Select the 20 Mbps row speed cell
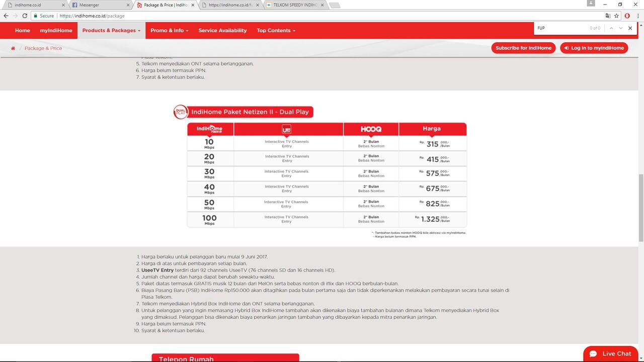This screenshot has height=362, width=644. click(209, 158)
